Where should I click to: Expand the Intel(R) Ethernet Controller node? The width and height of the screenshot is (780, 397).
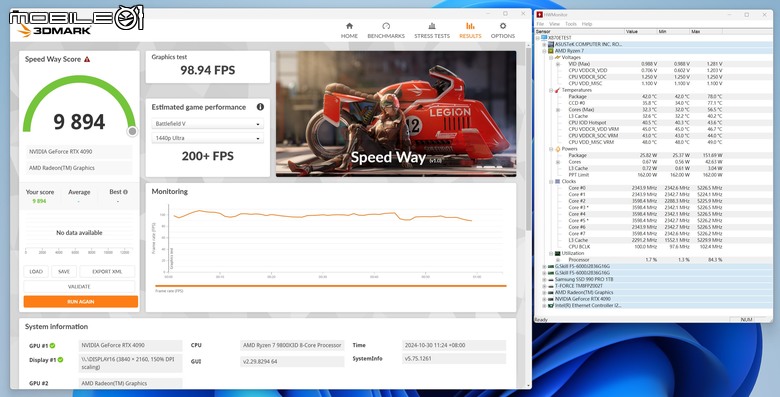pos(544,305)
